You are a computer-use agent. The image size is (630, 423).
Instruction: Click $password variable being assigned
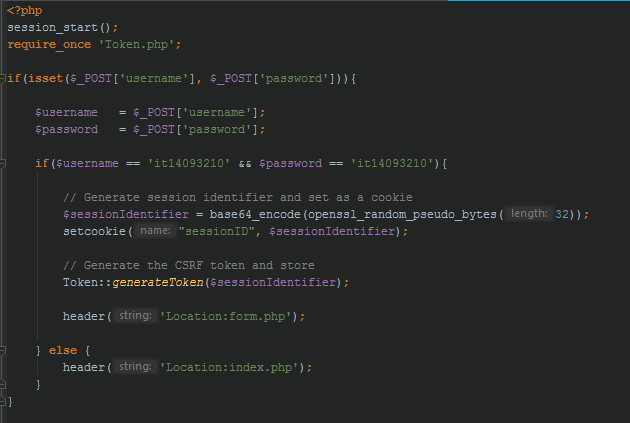66,129
